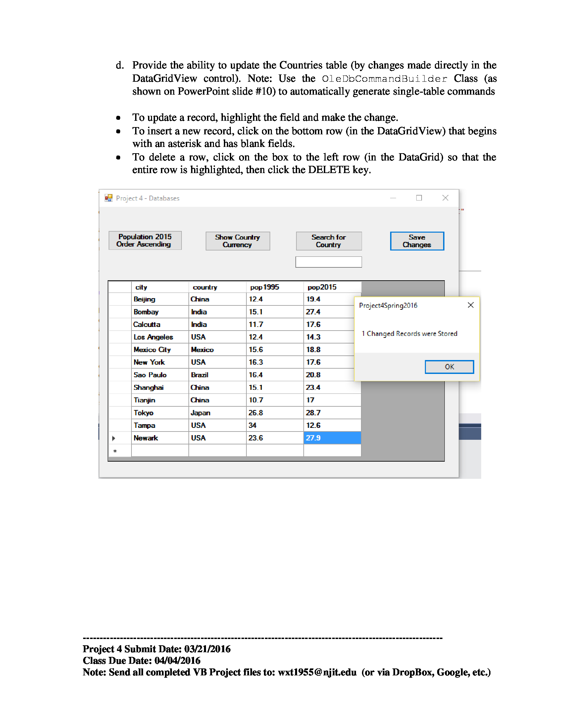Select the row selector box next to Tampa

120,425
